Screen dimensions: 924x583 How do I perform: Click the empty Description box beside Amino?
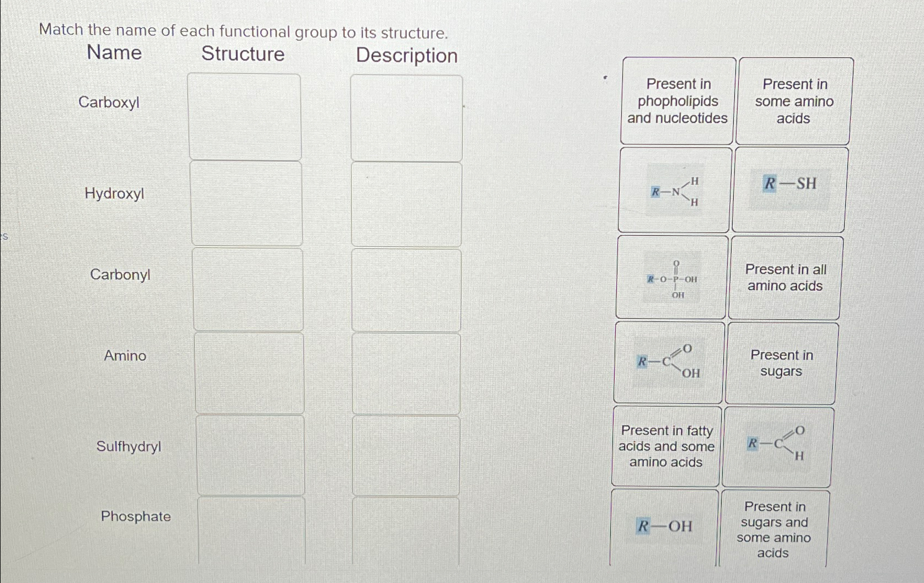(406, 373)
